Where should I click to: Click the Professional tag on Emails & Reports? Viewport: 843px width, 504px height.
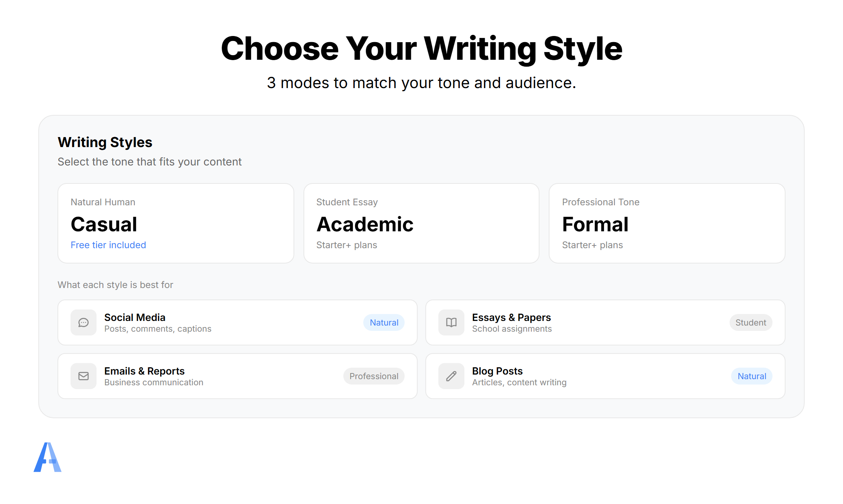click(374, 376)
